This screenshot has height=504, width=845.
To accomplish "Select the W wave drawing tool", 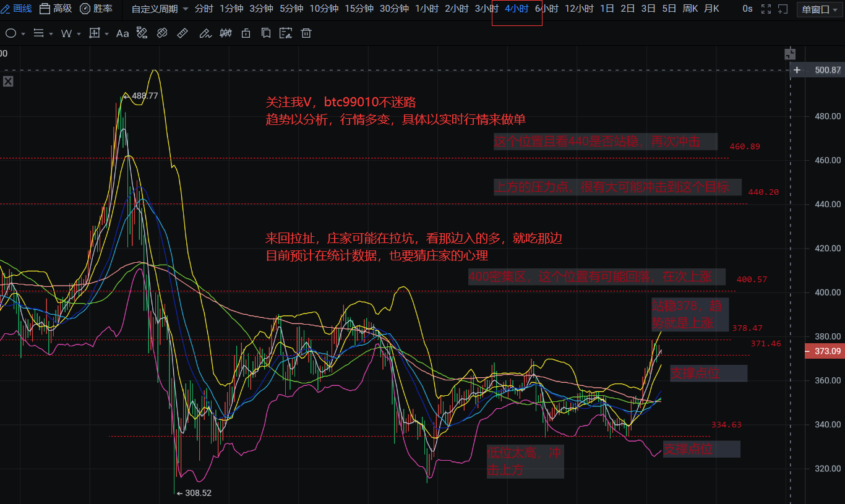I will (67, 33).
